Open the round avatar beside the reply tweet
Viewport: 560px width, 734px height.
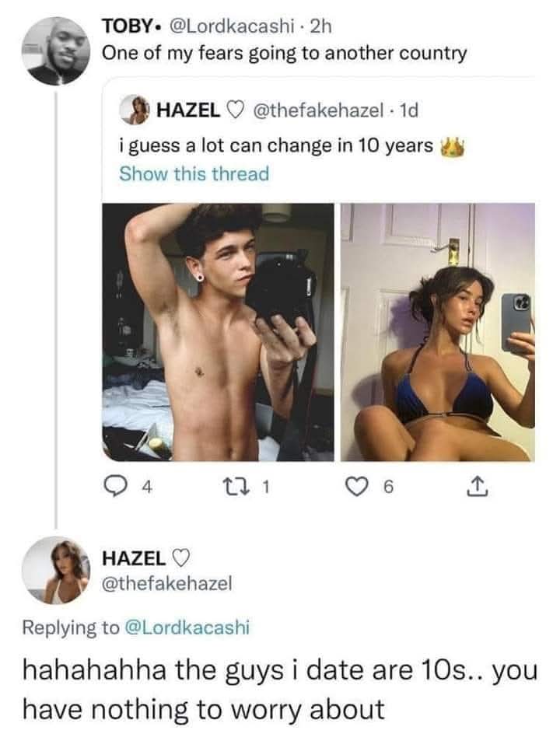[54, 569]
